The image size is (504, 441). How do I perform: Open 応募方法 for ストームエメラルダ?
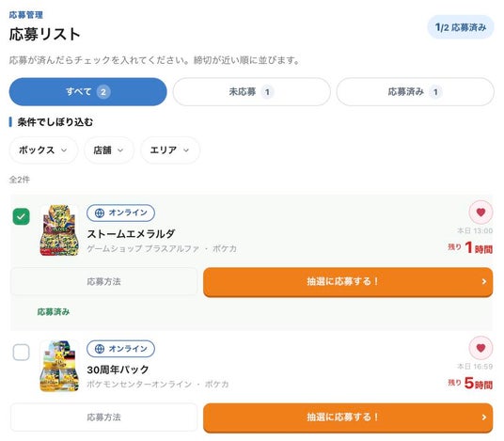point(103,281)
